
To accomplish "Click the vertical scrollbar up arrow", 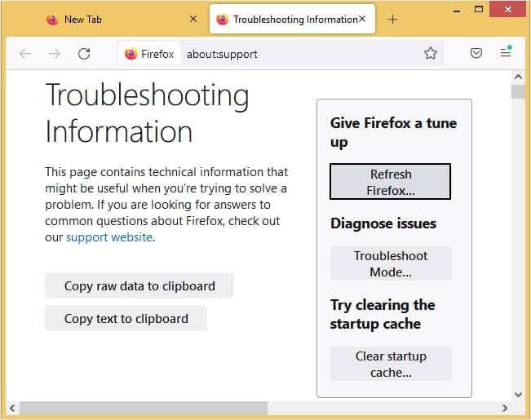I will point(518,77).
